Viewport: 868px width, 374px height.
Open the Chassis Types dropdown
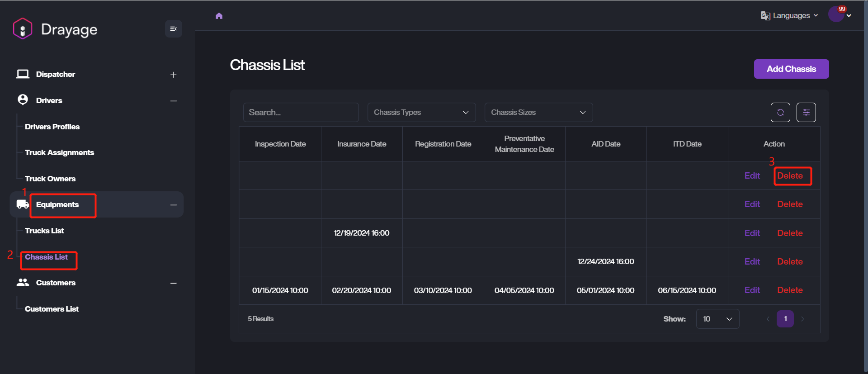[421, 113]
